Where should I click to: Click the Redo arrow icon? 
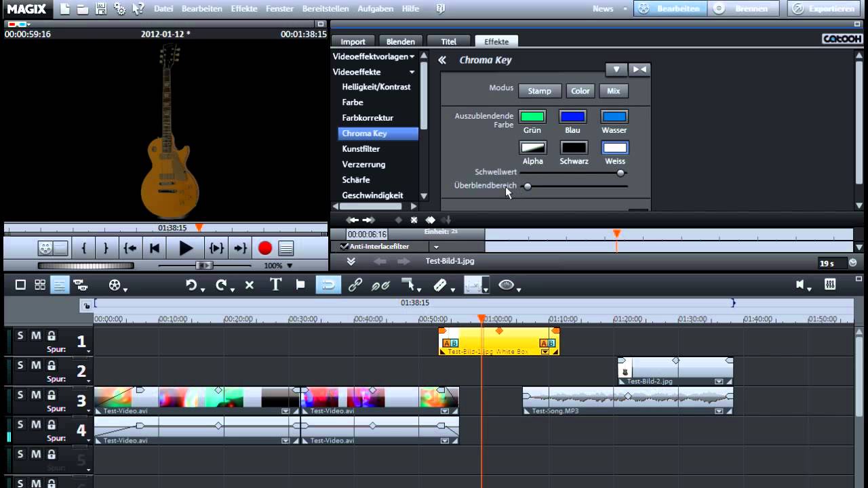pyautogui.click(x=220, y=285)
